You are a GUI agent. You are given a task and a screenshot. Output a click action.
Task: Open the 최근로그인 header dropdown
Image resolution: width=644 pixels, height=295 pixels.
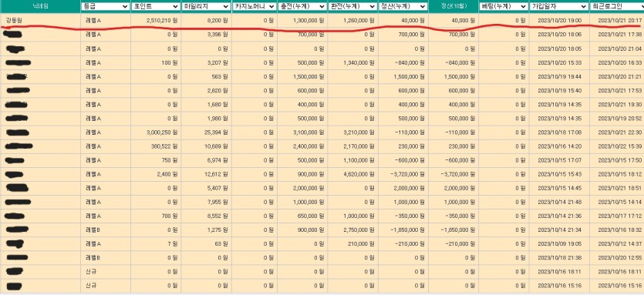point(617,6)
